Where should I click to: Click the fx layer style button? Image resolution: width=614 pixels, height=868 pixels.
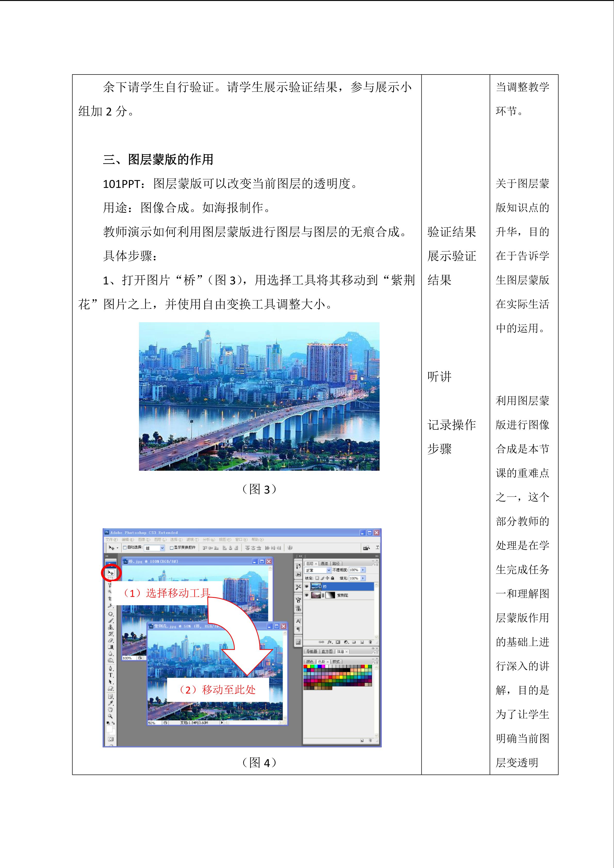coord(330,642)
